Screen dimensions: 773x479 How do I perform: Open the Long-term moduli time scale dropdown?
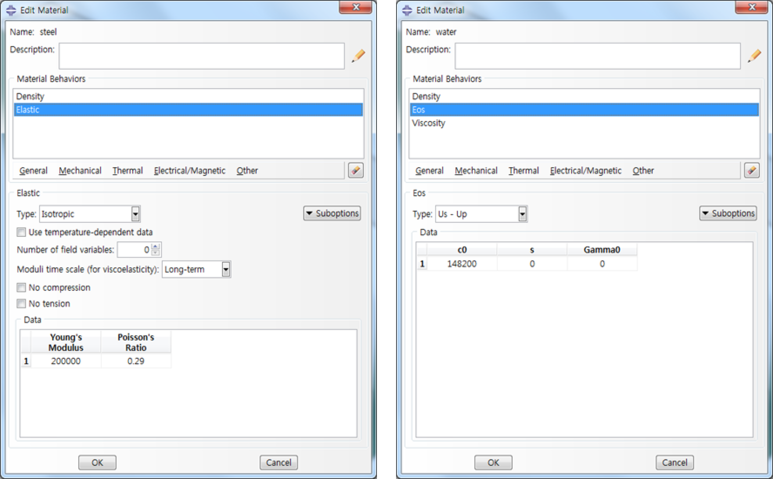226,270
